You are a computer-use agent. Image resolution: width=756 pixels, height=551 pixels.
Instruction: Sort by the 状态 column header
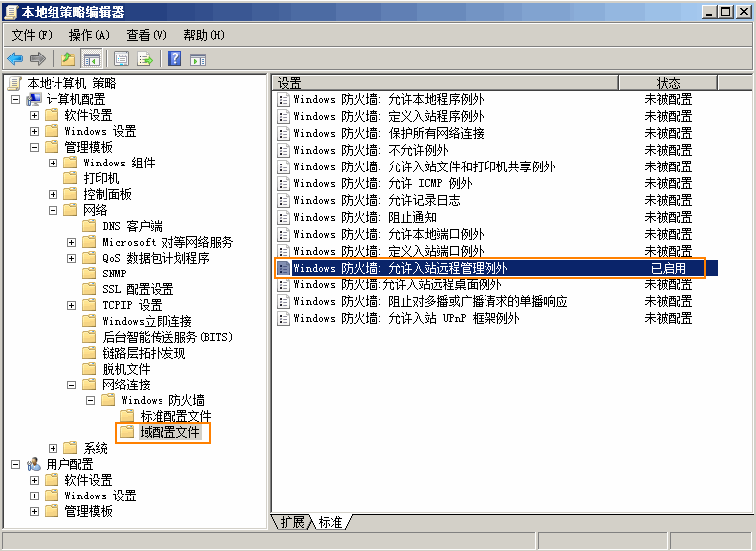(668, 83)
